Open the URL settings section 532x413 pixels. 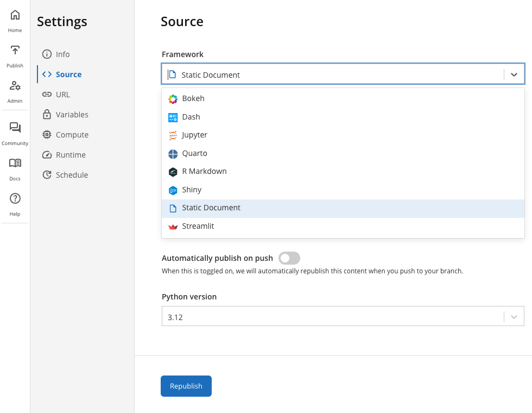pos(62,95)
